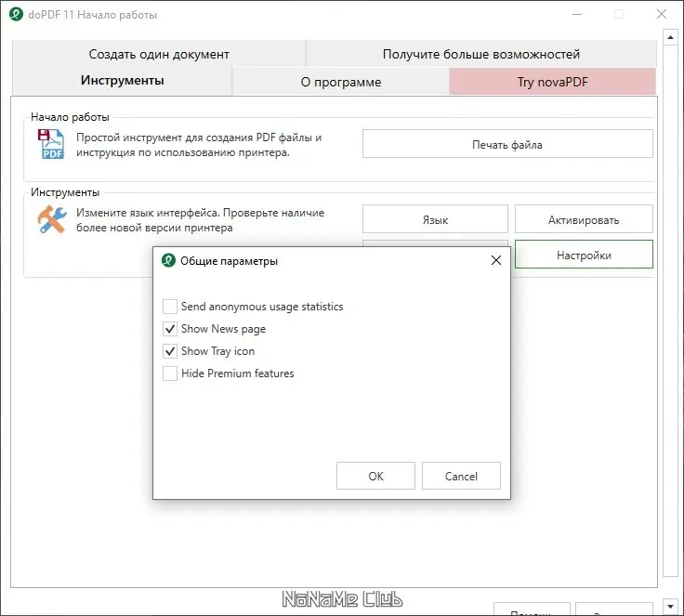Confirm settings with the OK button

click(375, 476)
